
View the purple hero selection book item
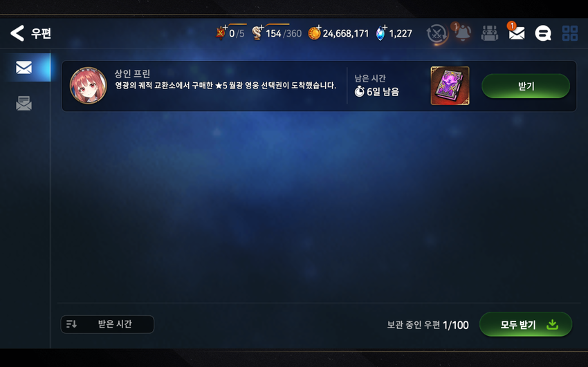point(450,86)
